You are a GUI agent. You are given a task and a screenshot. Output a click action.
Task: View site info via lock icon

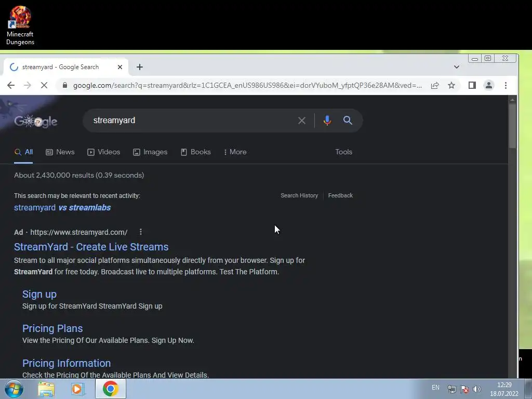point(65,85)
